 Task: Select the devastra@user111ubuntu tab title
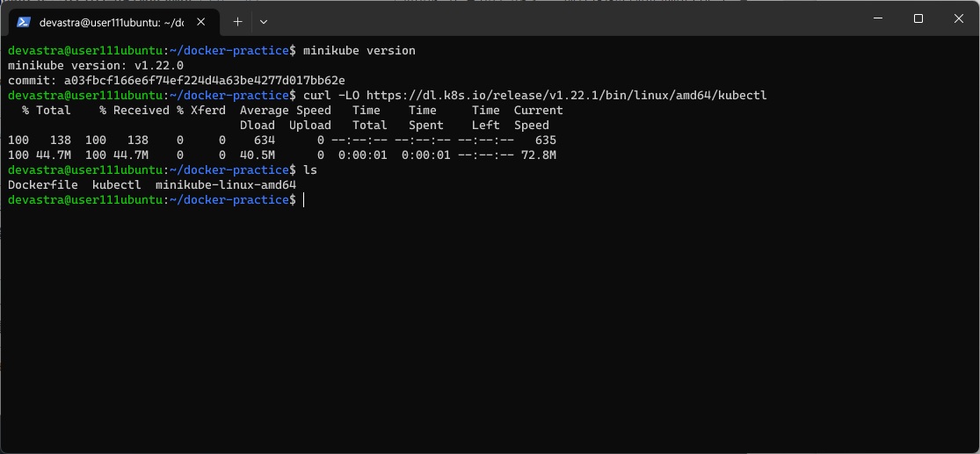[x=112, y=23]
